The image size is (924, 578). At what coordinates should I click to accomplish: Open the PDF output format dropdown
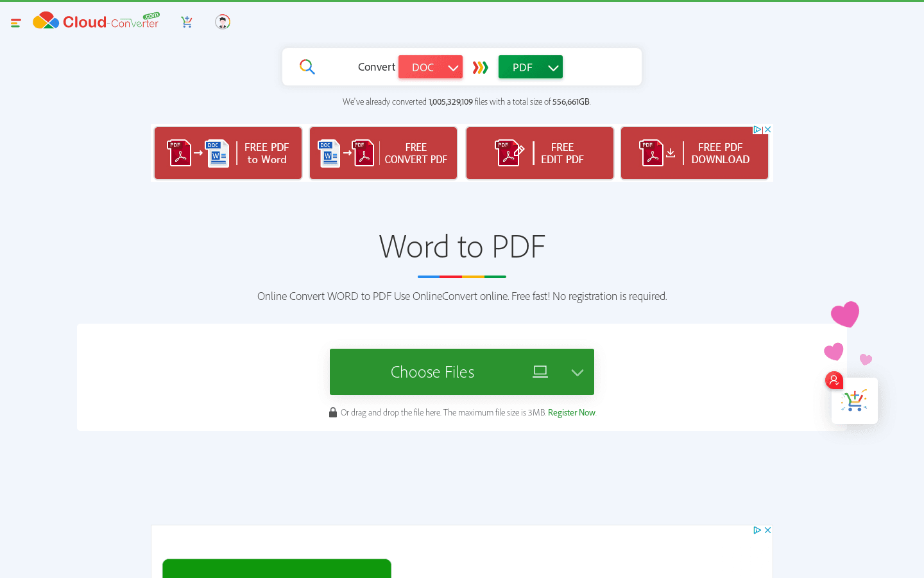click(x=530, y=66)
